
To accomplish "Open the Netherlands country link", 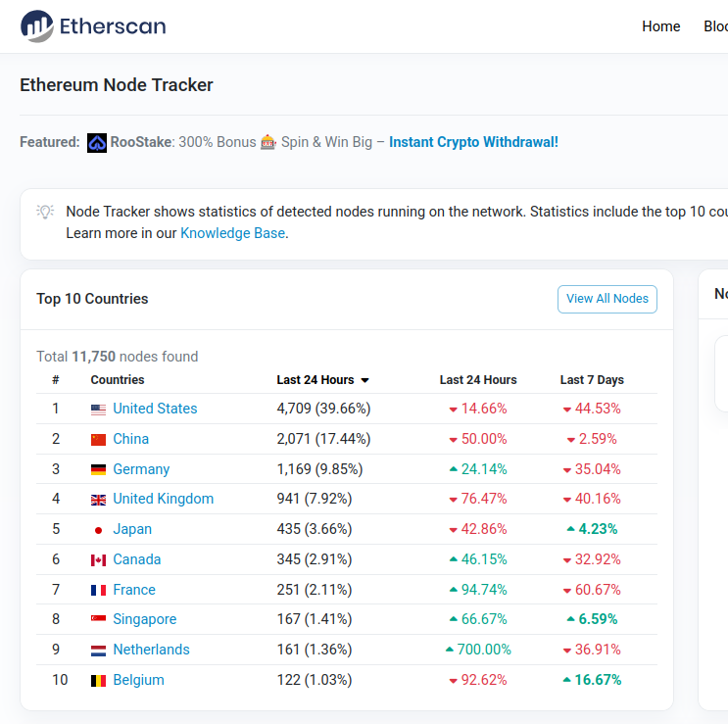I will coord(151,650).
